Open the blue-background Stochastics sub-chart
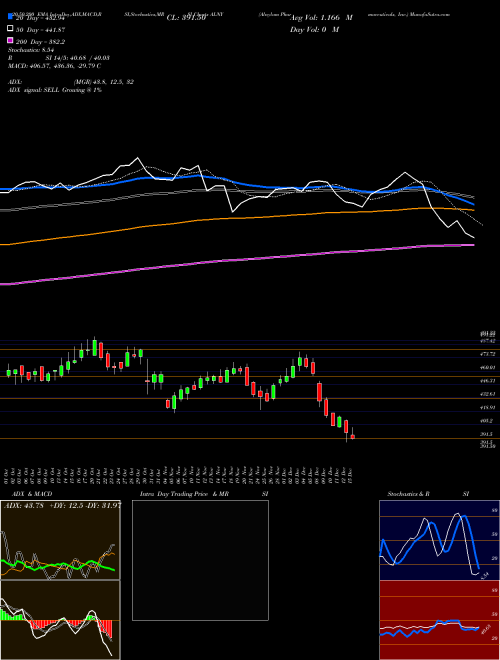This screenshot has height=660, width=500. pos(439,540)
